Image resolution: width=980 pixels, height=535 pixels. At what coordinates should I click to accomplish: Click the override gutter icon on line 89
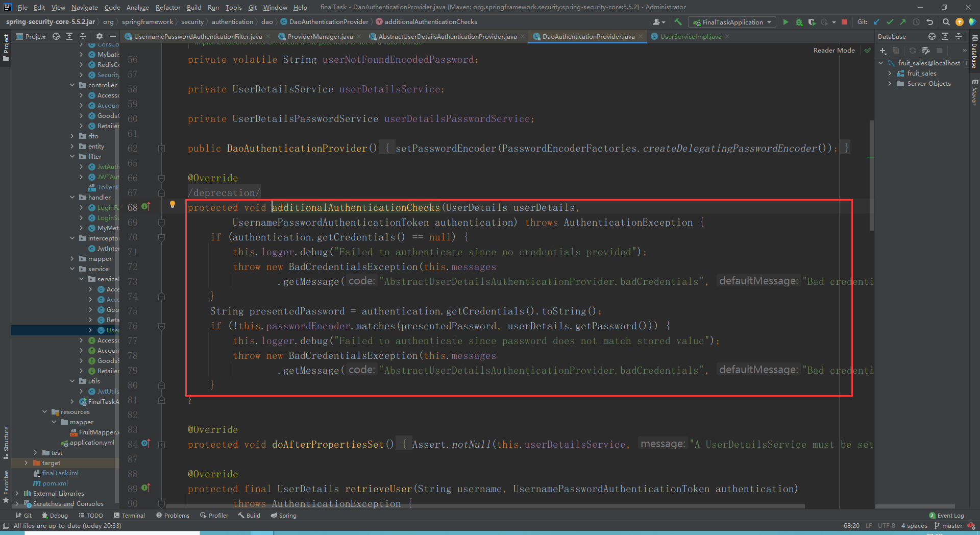coord(145,488)
